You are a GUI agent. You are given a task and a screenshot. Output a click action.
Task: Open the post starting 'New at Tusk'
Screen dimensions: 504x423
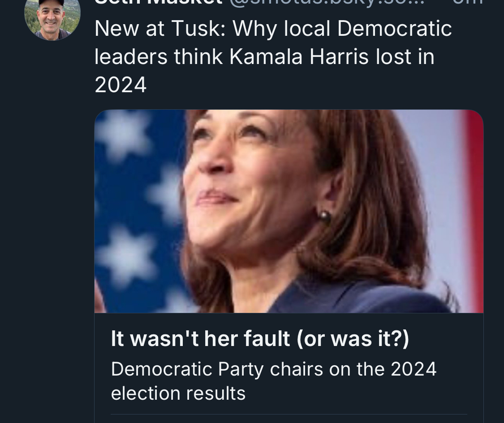[x=273, y=29]
